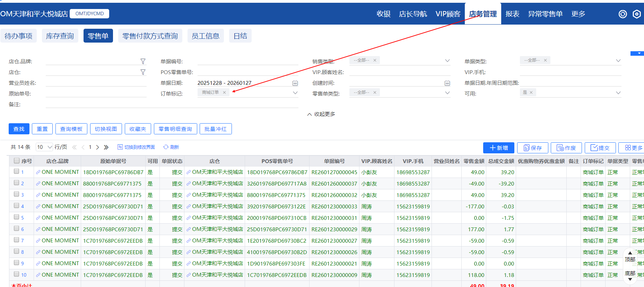This screenshot has height=287, width=644.
Task: Click the filter icon beside 店仓.品牌 field
Action: [x=143, y=61]
